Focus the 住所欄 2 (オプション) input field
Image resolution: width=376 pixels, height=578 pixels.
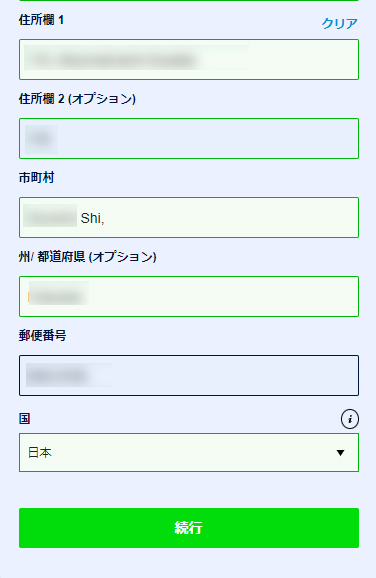coord(189,139)
